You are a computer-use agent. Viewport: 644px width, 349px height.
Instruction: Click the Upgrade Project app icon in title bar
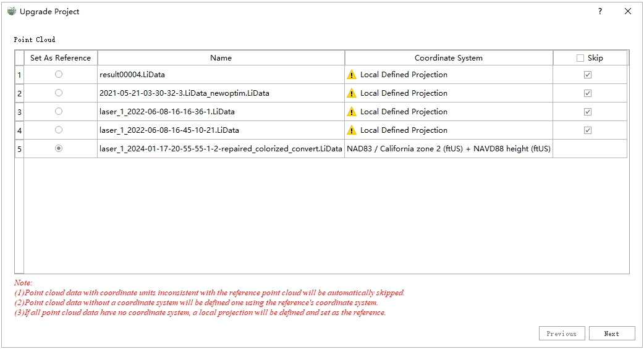12,12
